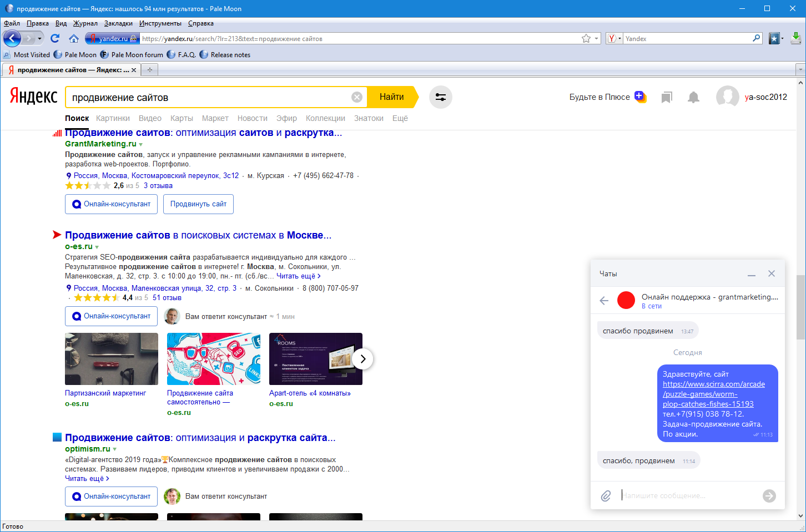Close the продвижение сайтов browser tab
806x532 pixels.
tap(133, 70)
